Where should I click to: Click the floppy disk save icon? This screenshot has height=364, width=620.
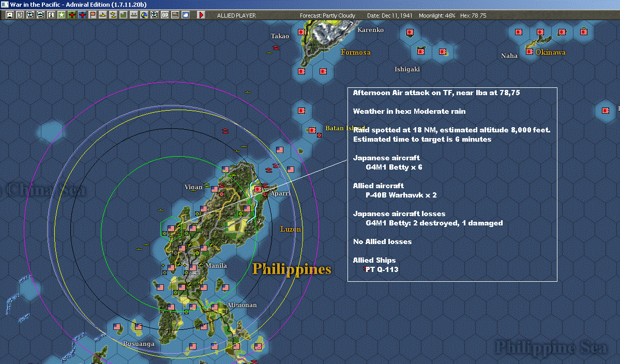point(10,15)
